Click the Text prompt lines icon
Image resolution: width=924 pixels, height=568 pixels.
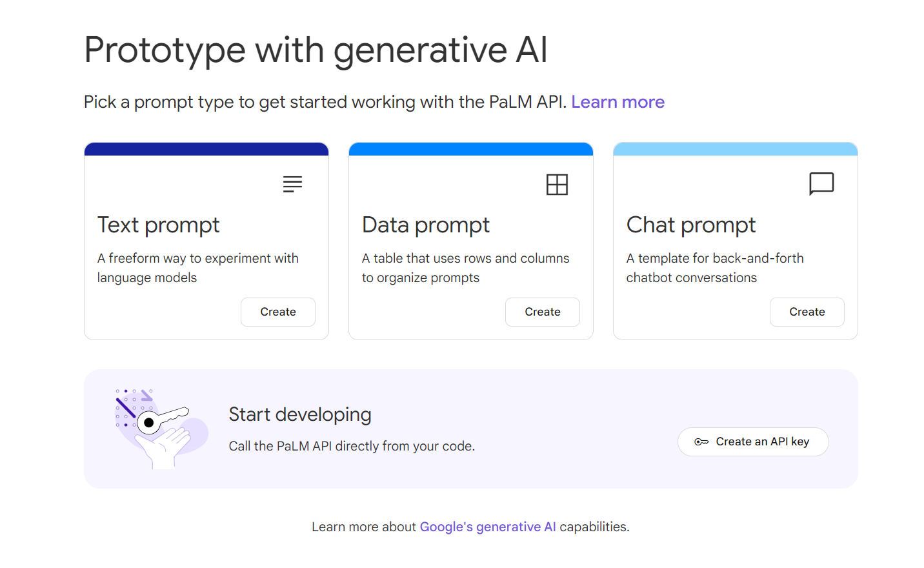click(292, 184)
